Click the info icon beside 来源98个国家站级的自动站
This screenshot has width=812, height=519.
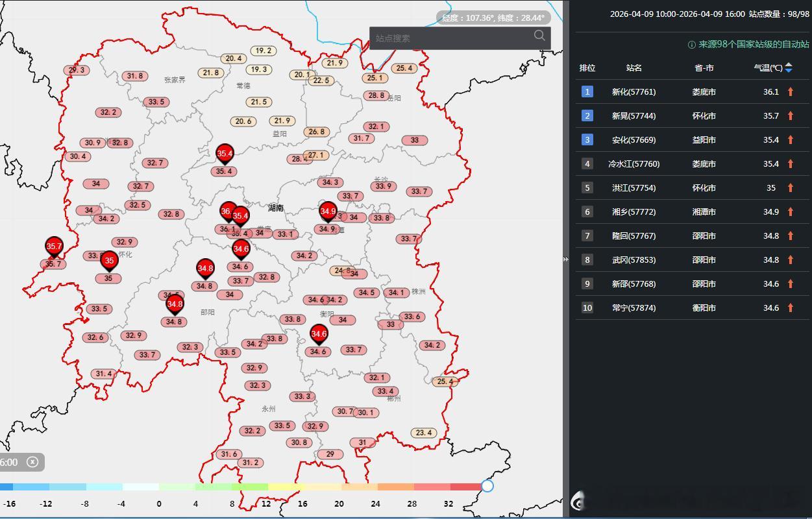click(x=692, y=45)
